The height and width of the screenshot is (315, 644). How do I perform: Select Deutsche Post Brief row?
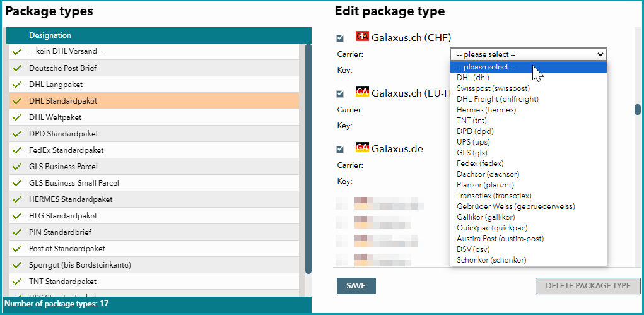(154, 68)
